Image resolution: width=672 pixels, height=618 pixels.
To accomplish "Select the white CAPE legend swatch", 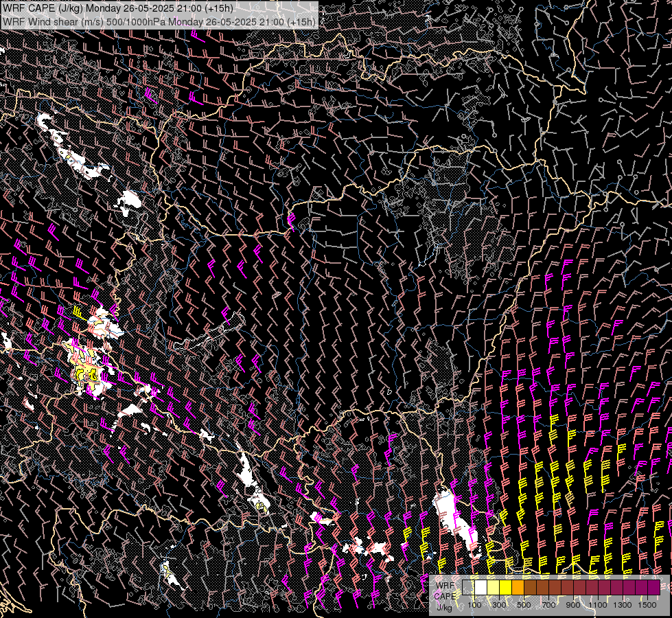I will tap(481, 588).
